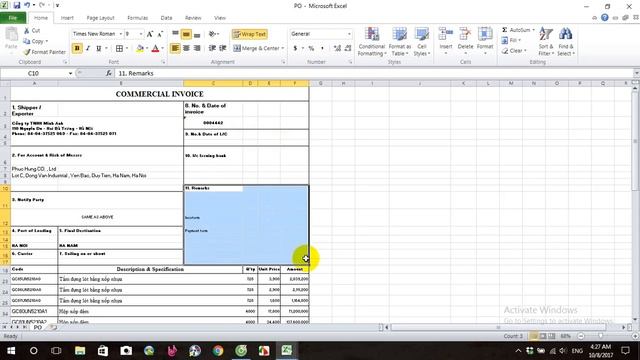Image resolution: width=640 pixels, height=360 pixels.
Task: Switch to the Page Layout tab
Action: coord(100,18)
